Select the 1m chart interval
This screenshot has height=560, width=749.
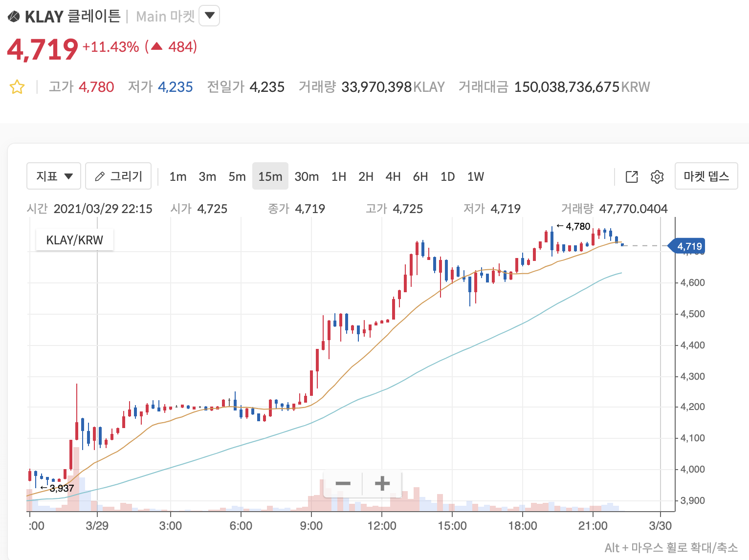tap(178, 176)
